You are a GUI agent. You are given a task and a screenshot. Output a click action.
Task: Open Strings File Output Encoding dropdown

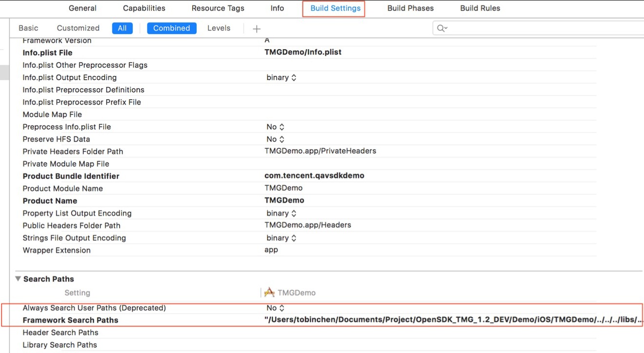point(281,238)
